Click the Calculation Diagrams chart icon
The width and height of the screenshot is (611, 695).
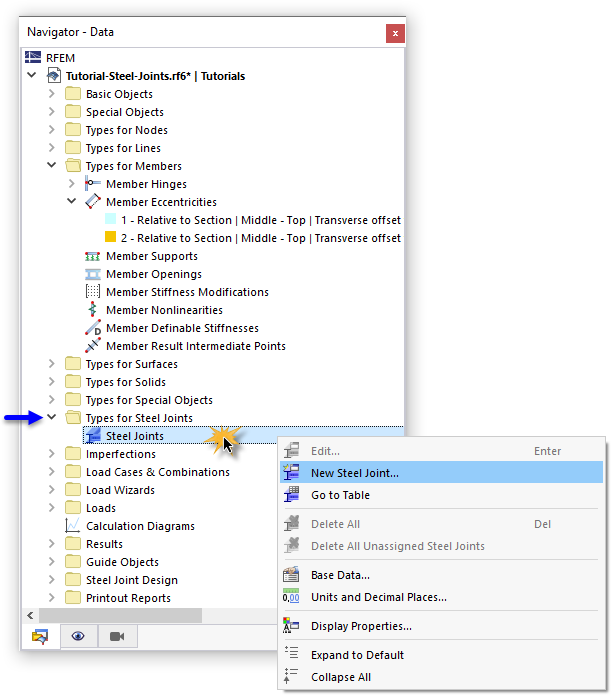[72, 526]
